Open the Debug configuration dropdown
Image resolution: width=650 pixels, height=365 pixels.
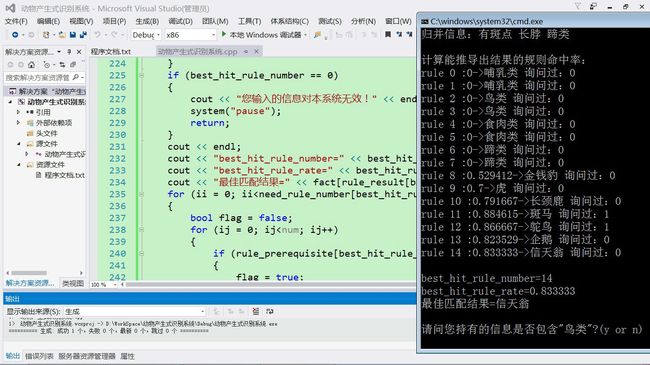(x=158, y=35)
